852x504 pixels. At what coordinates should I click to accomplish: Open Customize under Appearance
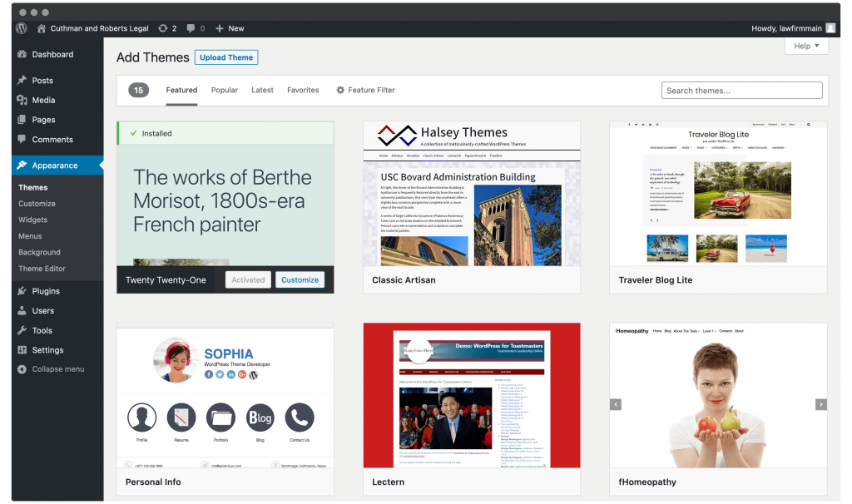pos(37,204)
